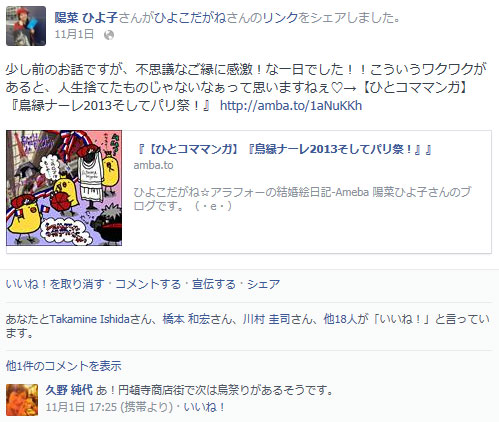Click the リンク word in post header

pos(280,18)
